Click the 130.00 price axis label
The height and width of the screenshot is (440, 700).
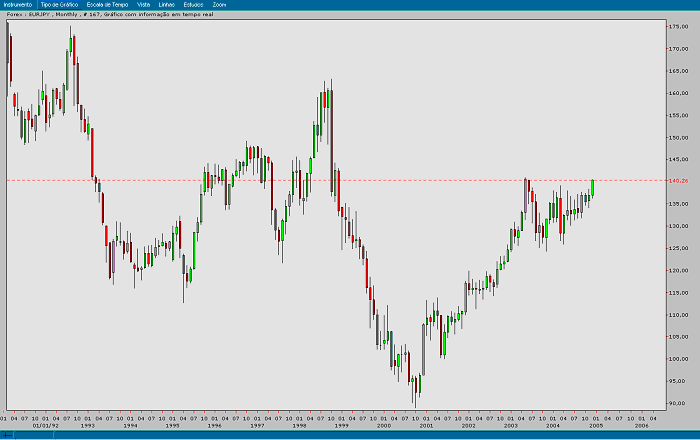coord(679,226)
